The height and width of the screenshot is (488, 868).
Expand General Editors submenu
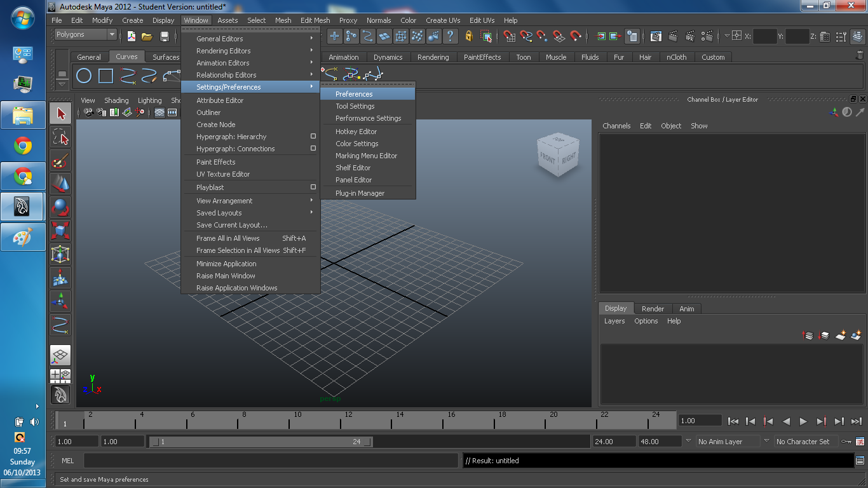point(250,39)
